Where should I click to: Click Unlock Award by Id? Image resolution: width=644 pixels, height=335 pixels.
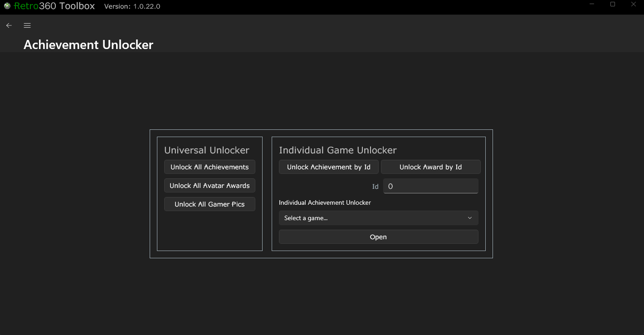[x=430, y=167]
